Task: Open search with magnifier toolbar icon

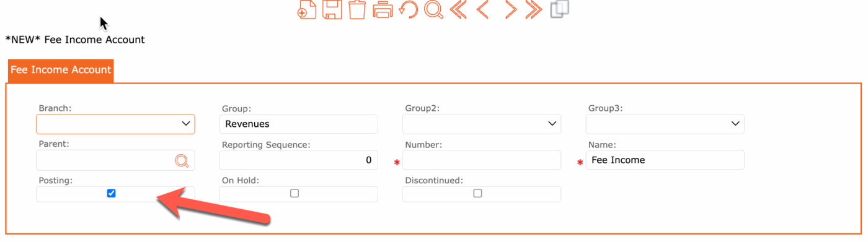Action: point(433,9)
